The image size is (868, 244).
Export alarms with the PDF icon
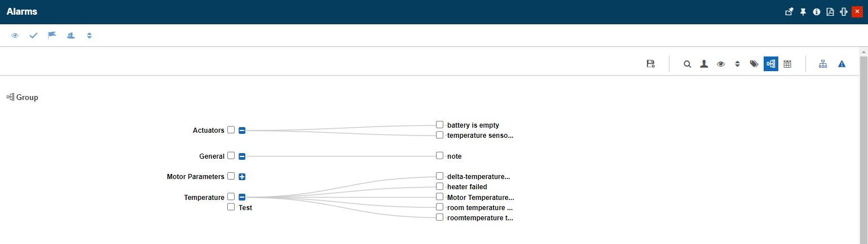pos(830,12)
